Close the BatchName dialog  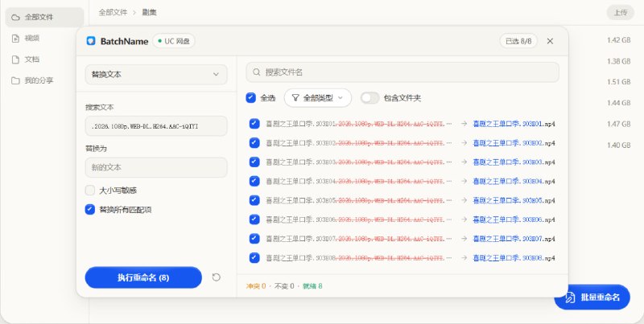pyautogui.click(x=550, y=41)
